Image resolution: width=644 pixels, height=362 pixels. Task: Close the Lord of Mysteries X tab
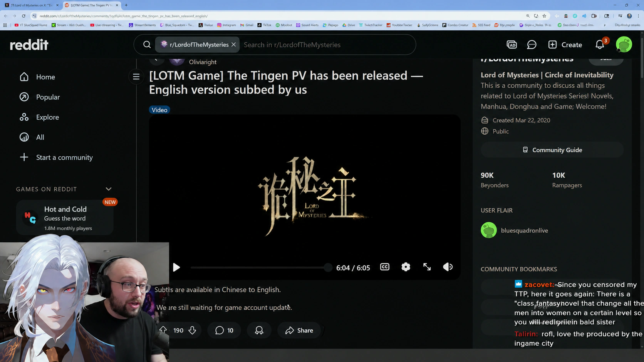coord(57,5)
